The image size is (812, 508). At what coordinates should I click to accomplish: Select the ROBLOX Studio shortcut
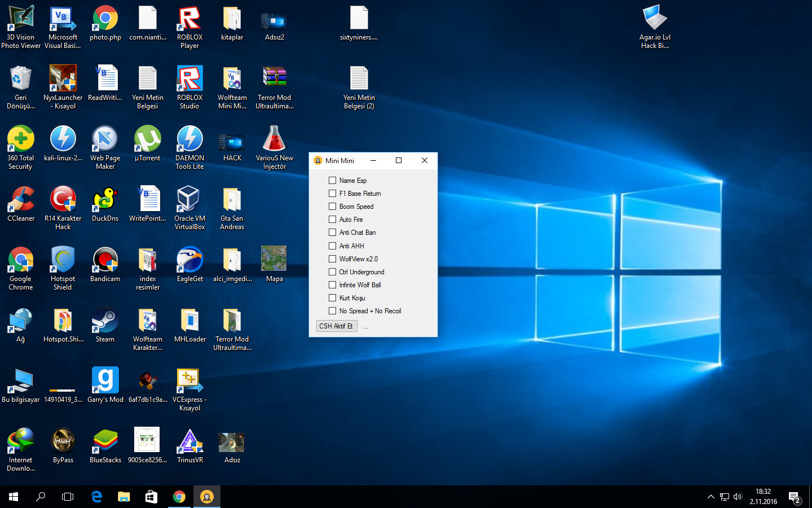tap(189, 87)
